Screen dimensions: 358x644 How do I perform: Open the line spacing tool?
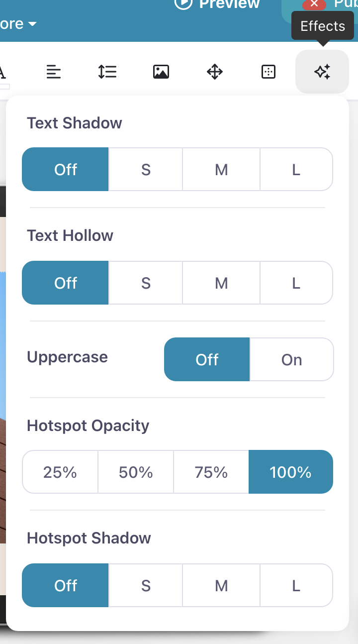pos(107,72)
